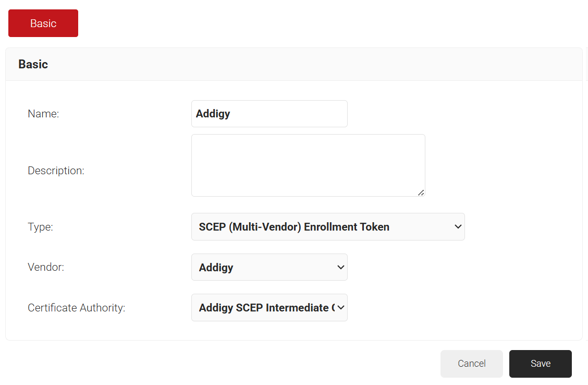This screenshot has width=588, height=385.
Task: Click the Type dropdown chevron arrow
Action: coord(458,227)
